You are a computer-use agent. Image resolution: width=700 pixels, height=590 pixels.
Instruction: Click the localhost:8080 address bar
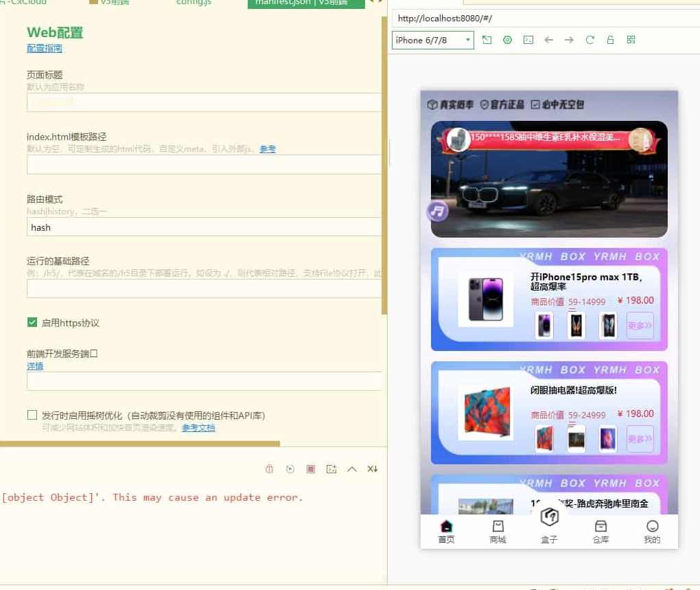[x=480, y=18]
